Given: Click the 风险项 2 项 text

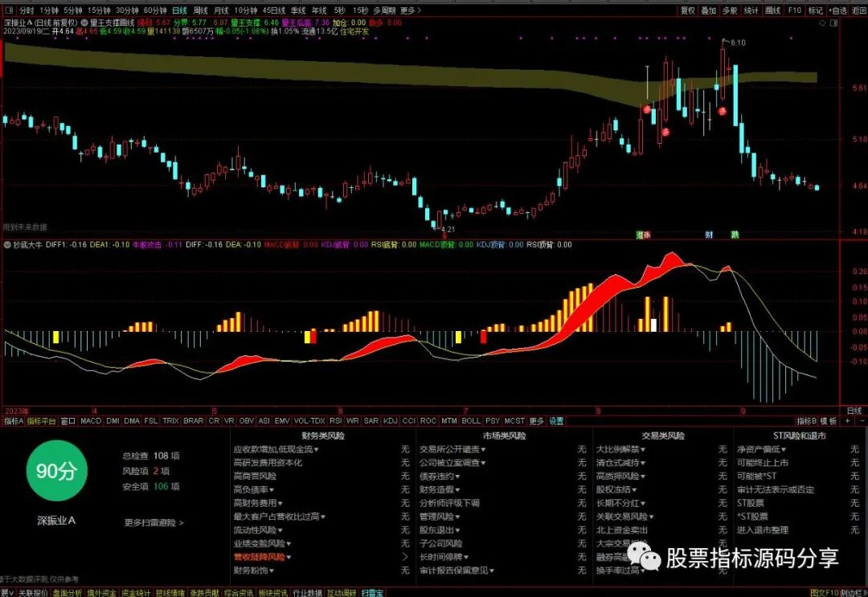Looking at the screenshot, I should point(146,471).
